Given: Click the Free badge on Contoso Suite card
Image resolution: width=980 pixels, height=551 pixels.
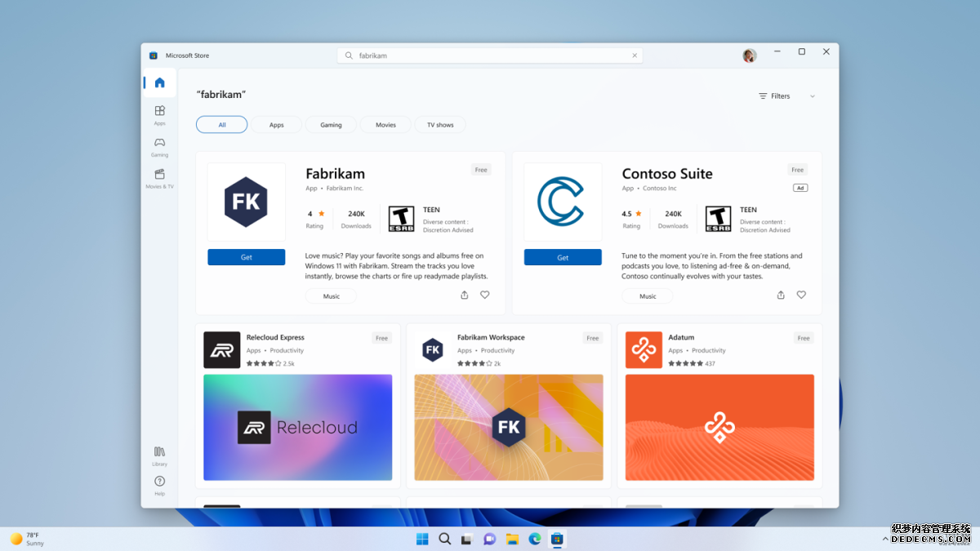Looking at the screenshot, I should (798, 170).
